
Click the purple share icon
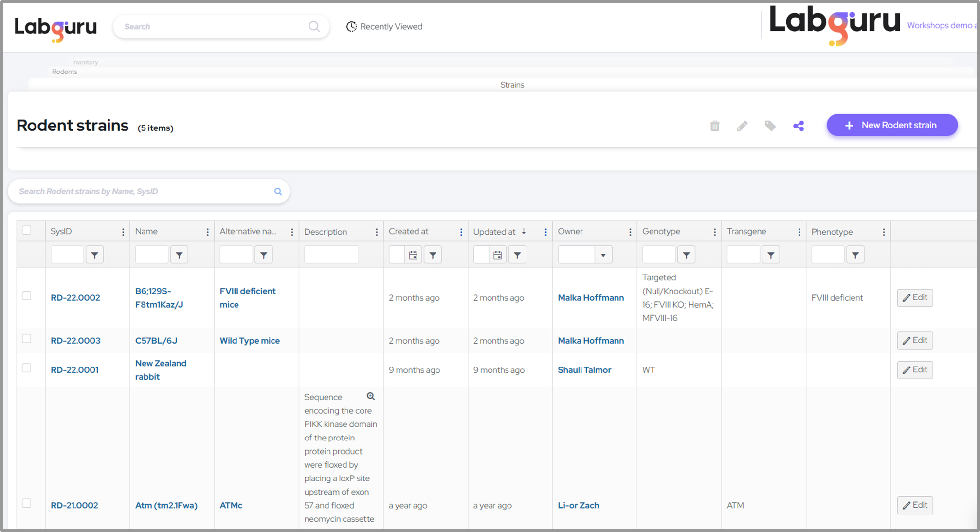click(799, 126)
